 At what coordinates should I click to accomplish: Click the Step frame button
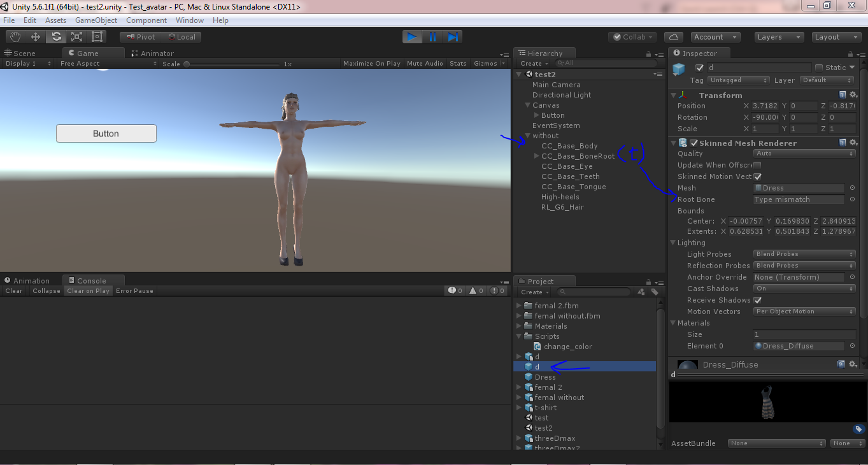click(453, 37)
